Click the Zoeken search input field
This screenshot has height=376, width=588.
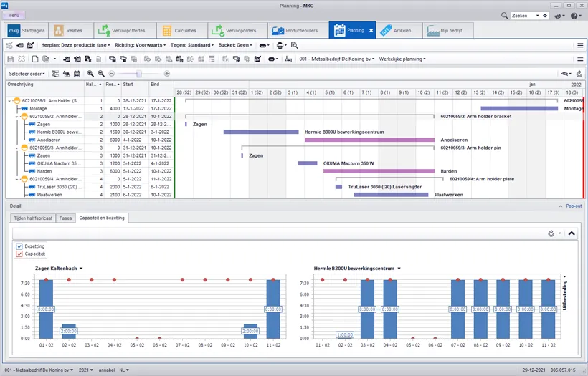coord(524,16)
